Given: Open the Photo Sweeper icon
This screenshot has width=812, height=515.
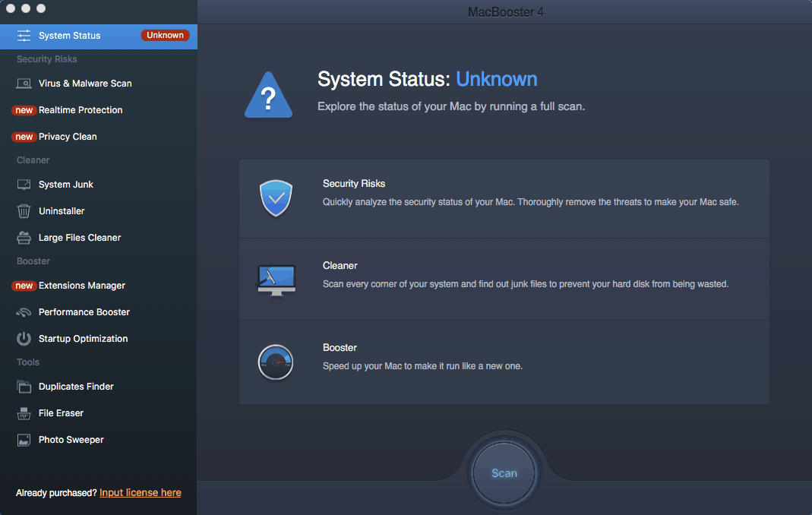Looking at the screenshot, I should coord(23,439).
